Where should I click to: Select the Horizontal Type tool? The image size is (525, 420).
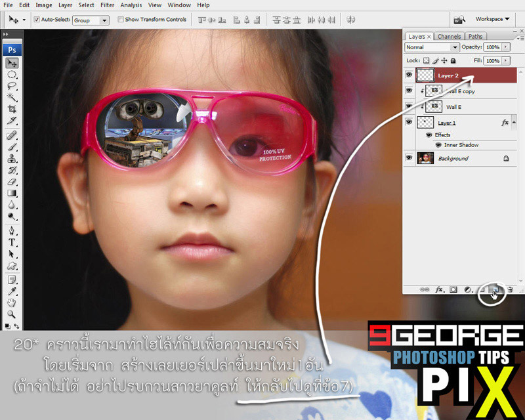(x=12, y=242)
